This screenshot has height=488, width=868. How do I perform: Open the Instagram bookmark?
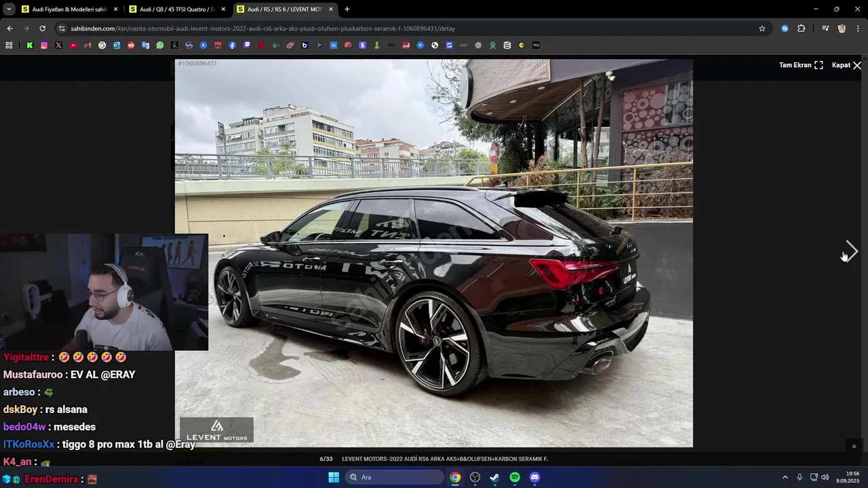[x=44, y=45]
